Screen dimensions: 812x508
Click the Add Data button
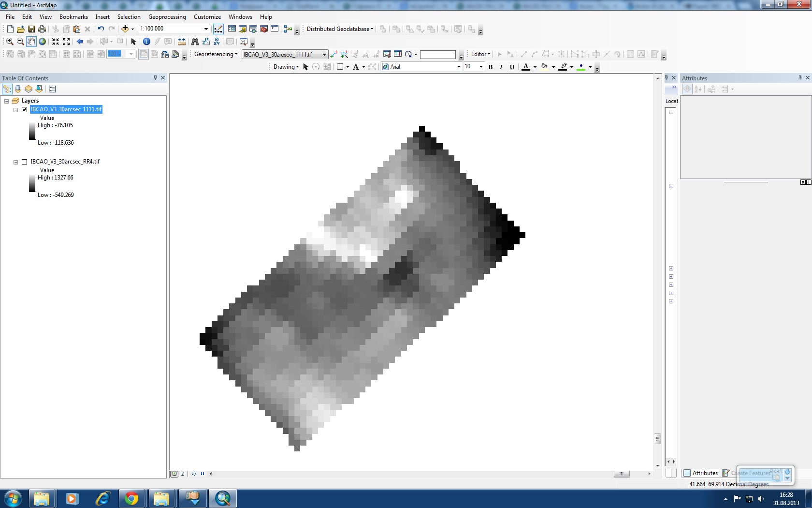click(125, 29)
